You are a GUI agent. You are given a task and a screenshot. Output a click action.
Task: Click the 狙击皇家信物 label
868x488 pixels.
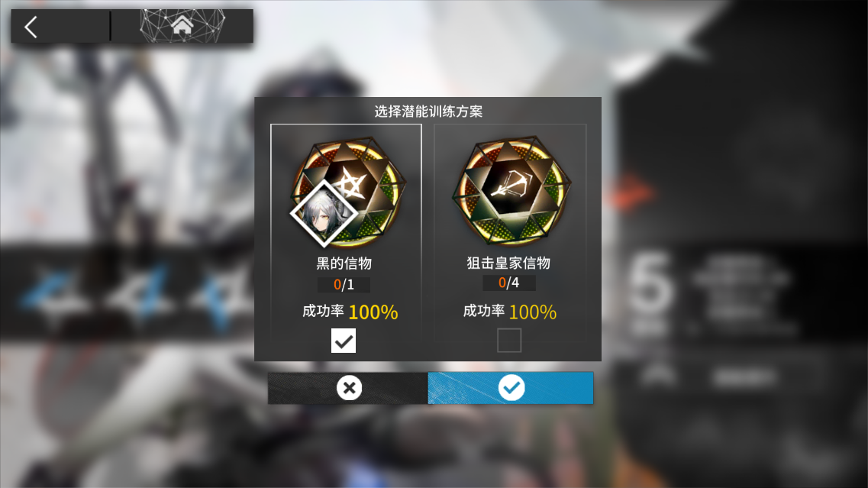(508, 263)
